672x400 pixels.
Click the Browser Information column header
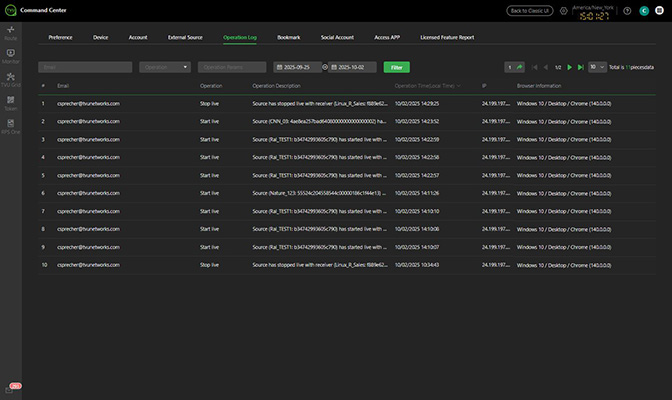(x=539, y=86)
